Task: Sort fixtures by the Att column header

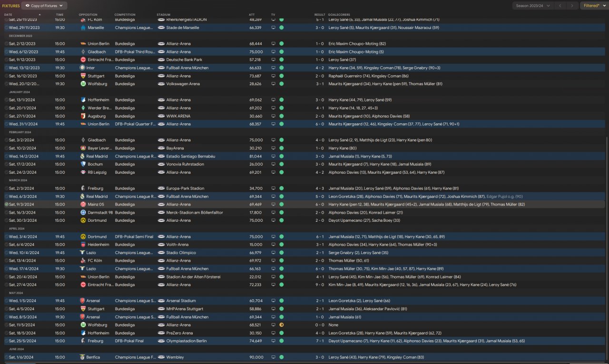Action: [x=252, y=15]
